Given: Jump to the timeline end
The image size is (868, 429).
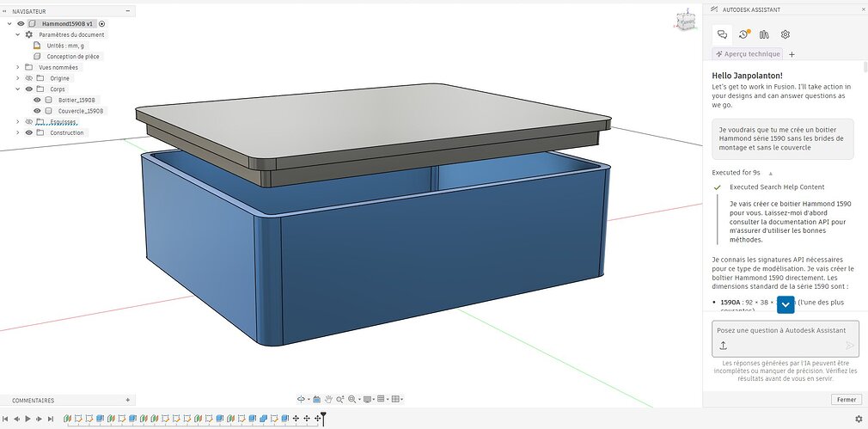Looking at the screenshot, I should [x=51, y=419].
